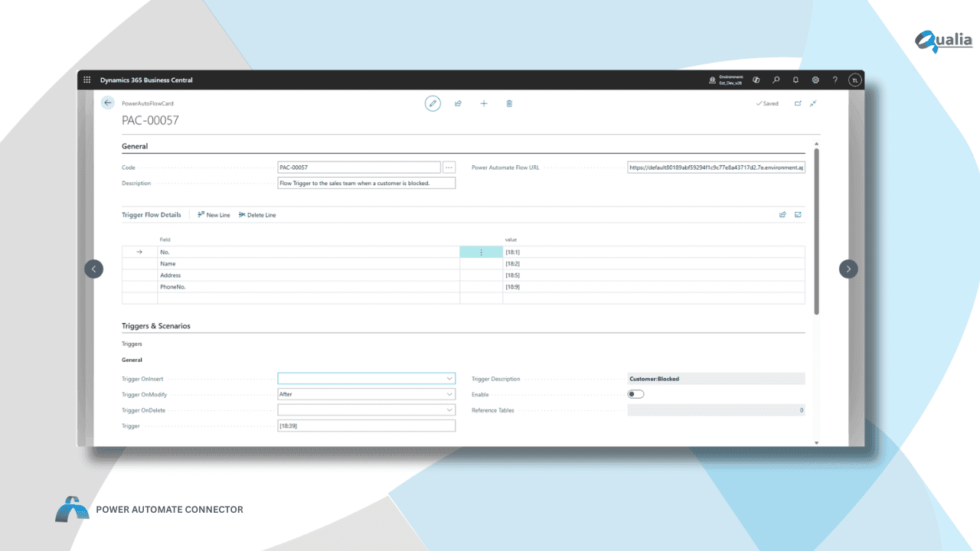Viewport: 980px width, 551px height.
Task: Click the Dynamics 365 Business Central title
Action: (x=146, y=80)
